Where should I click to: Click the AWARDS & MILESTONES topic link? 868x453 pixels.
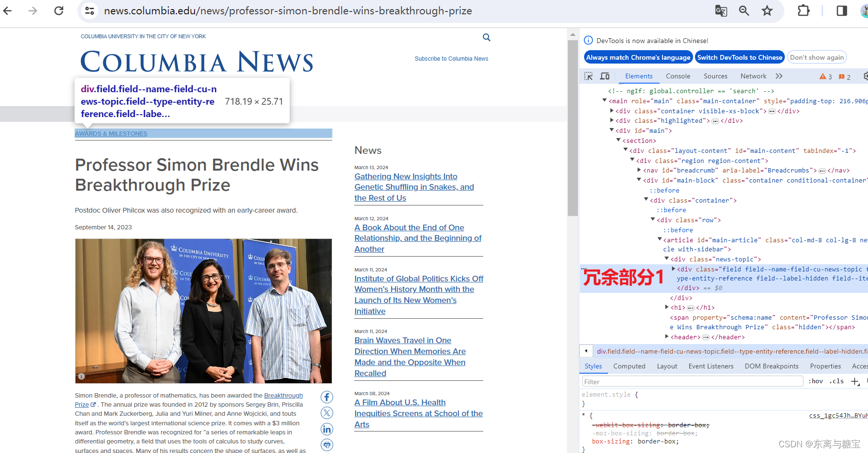pos(111,134)
